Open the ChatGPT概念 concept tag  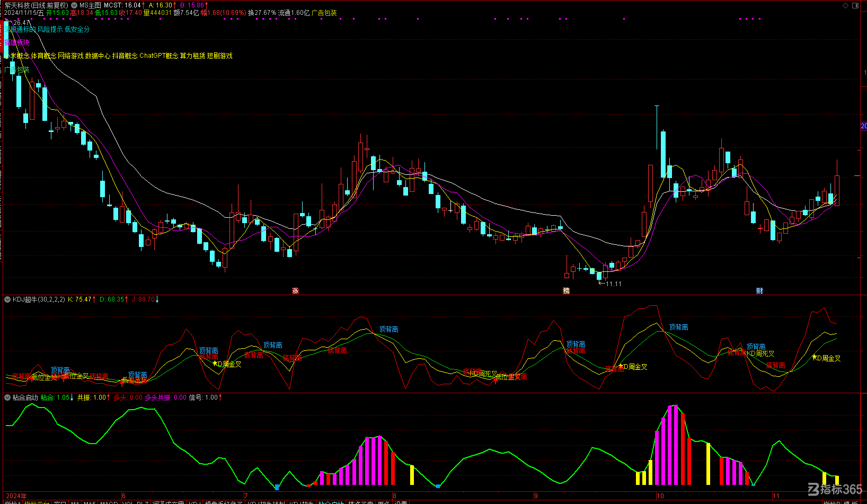tap(159, 56)
